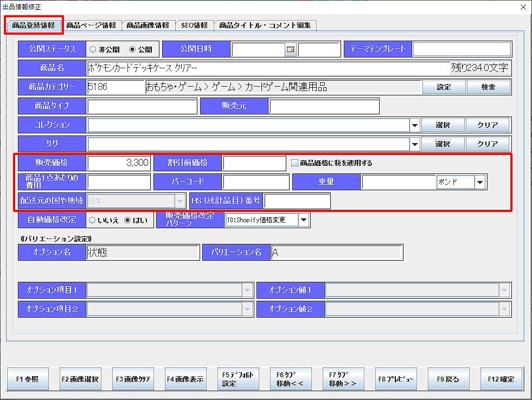
Task: Enable 商品価格に税を適用する checkbox
Action: [x=295, y=163]
